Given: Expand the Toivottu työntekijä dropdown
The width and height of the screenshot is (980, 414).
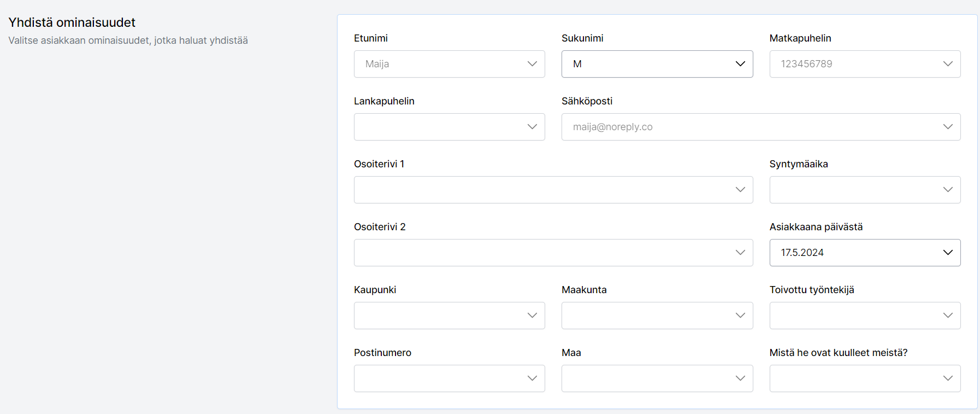Looking at the screenshot, I should coord(864,316).
